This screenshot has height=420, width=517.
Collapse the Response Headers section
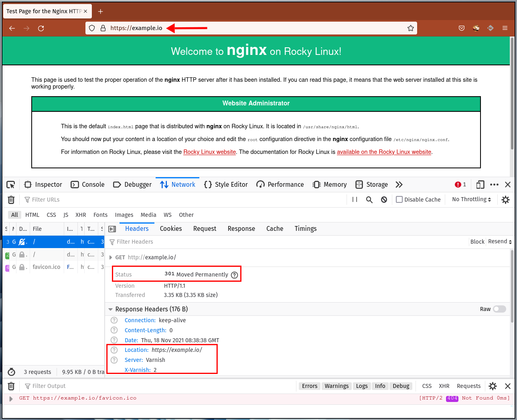point(110,309)
